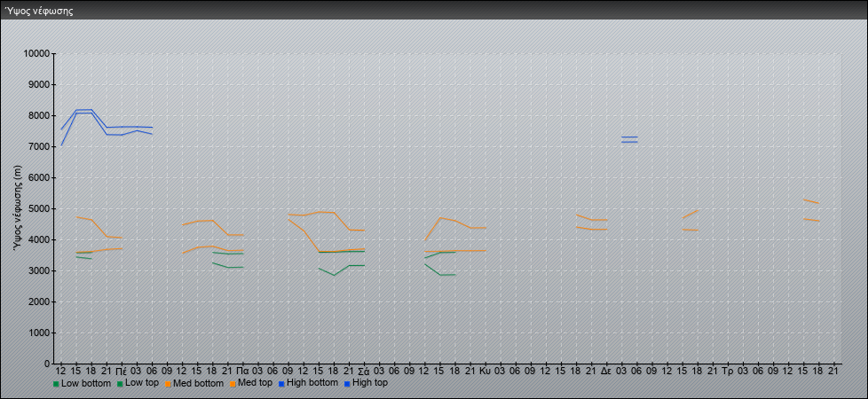Toggle the "Med bottom" legend label
Viewport: 868px width, 399px height.
tap(198, 383)
